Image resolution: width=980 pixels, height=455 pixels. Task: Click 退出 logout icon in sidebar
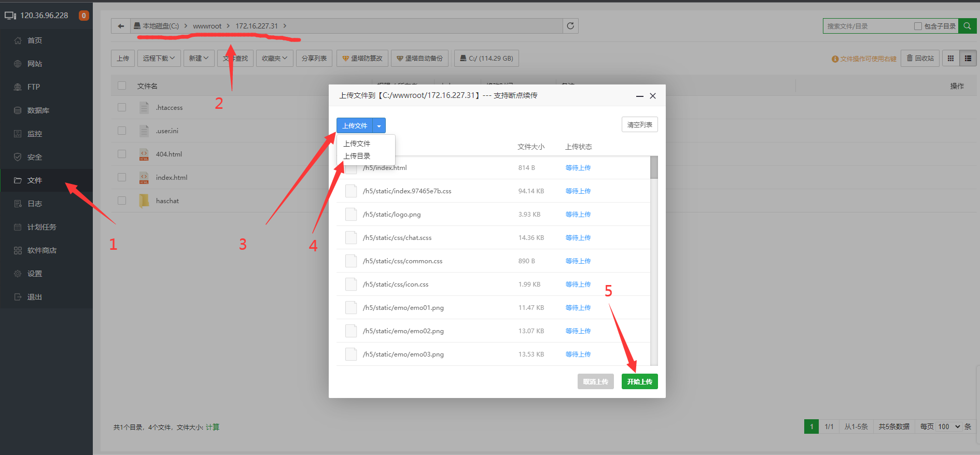click(18, 297)
